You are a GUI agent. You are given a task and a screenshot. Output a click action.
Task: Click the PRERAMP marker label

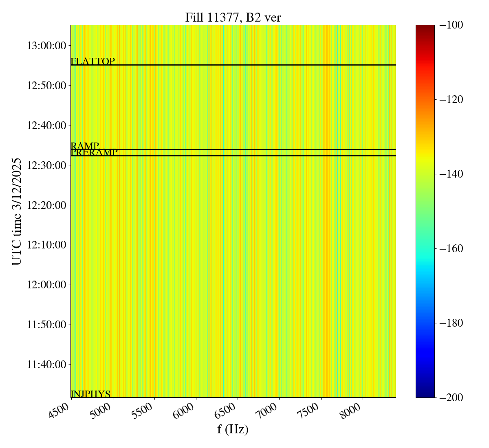94,153
